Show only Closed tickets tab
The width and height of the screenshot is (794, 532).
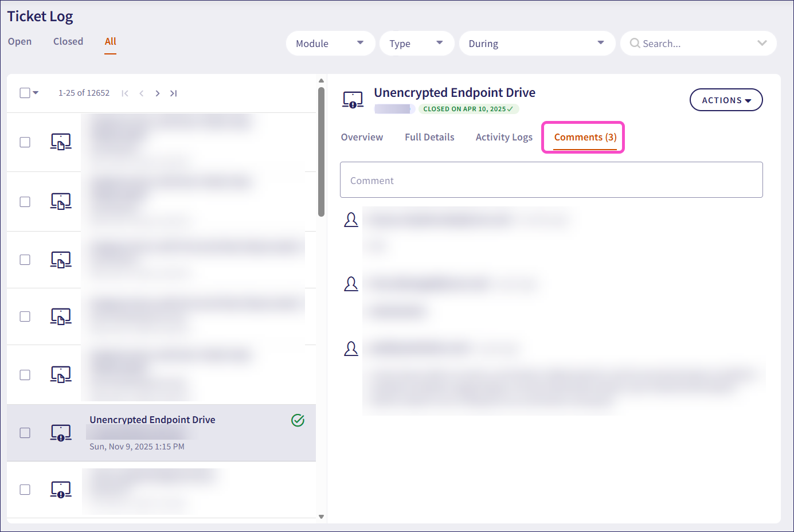click(68, 41)
